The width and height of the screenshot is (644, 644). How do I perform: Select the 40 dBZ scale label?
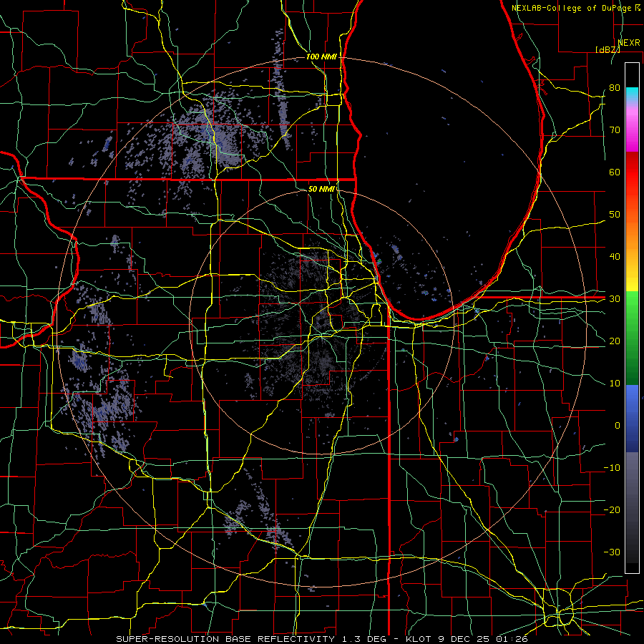(x=615, y=257)
